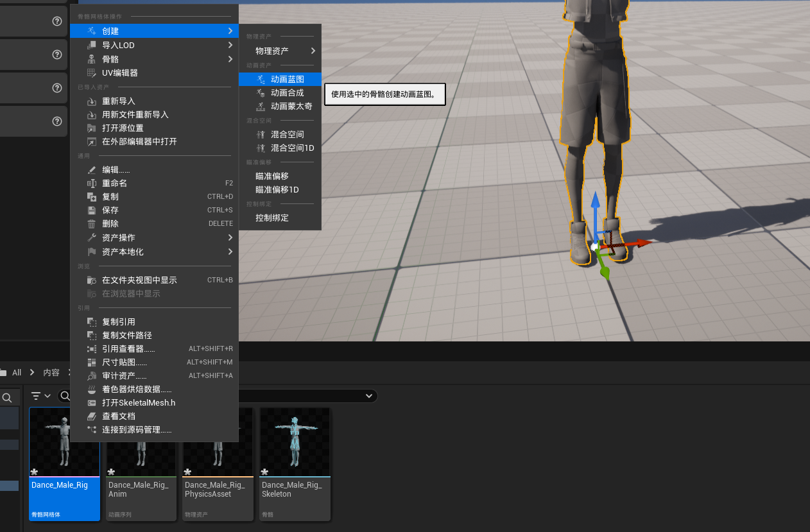
Task: Select Rename (重命名) from context menu
Action: coord(115,184)
